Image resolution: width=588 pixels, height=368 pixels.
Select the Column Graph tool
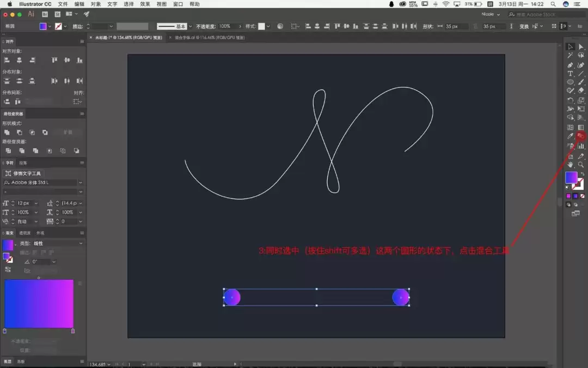pyautogui.click(x=581, y=146)
